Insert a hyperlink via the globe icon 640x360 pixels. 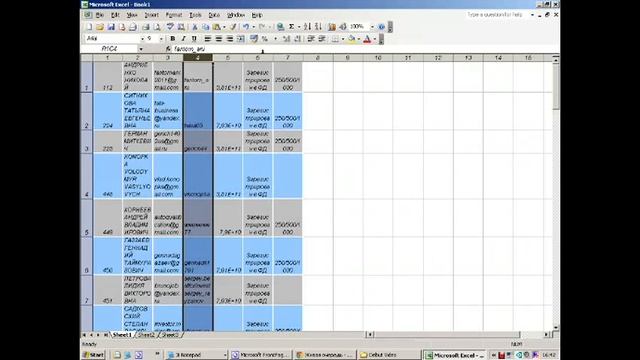(x=280, y=27)
